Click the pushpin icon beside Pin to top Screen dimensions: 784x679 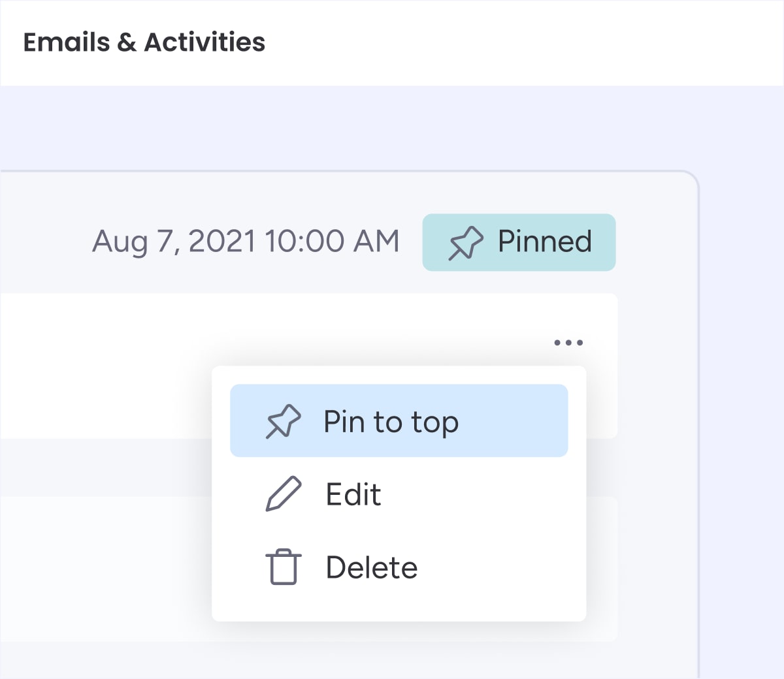[283, 422]
